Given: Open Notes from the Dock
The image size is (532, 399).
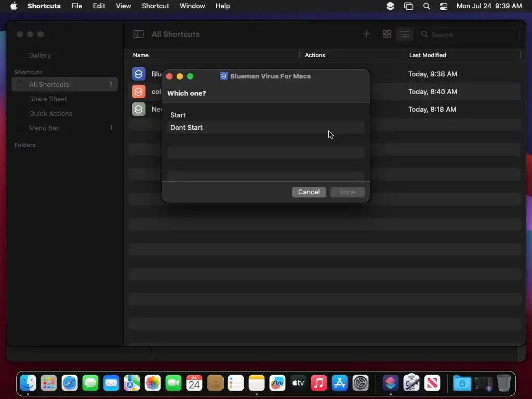Looking at the screenshot, I should pos(257,383).
